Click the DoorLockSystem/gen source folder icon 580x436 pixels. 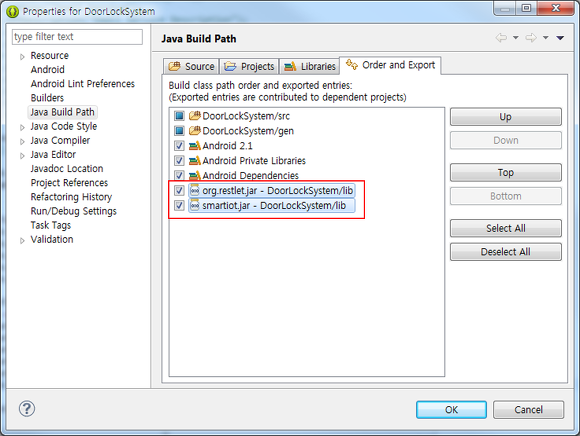pos(195,131)
